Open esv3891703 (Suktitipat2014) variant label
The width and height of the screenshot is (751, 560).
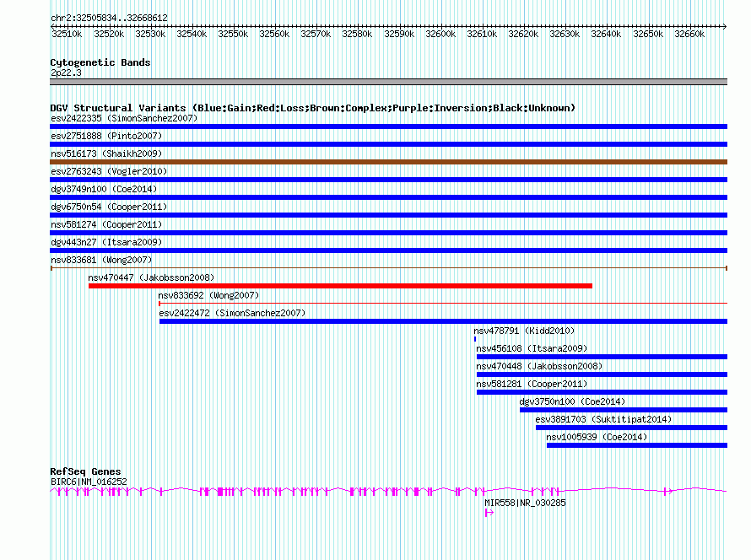coord(603,419)
